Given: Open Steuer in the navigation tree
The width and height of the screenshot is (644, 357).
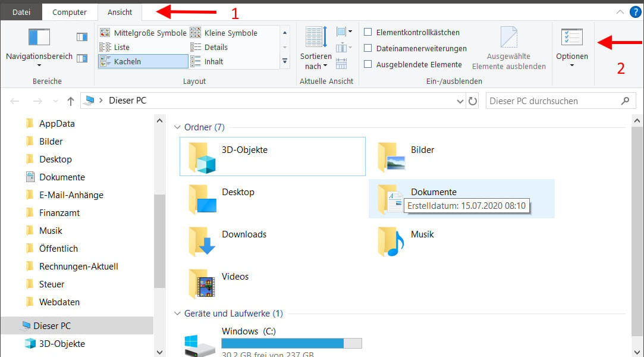Looking at the screenshot, I should 51,284.
